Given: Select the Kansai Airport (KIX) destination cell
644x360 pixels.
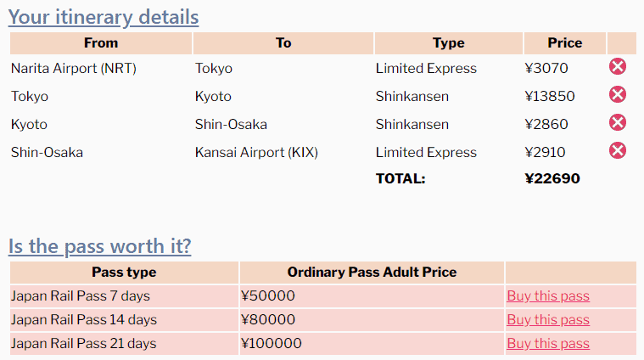Looking at the screenshot, I should pyautogui.click(x=256, y=153).
